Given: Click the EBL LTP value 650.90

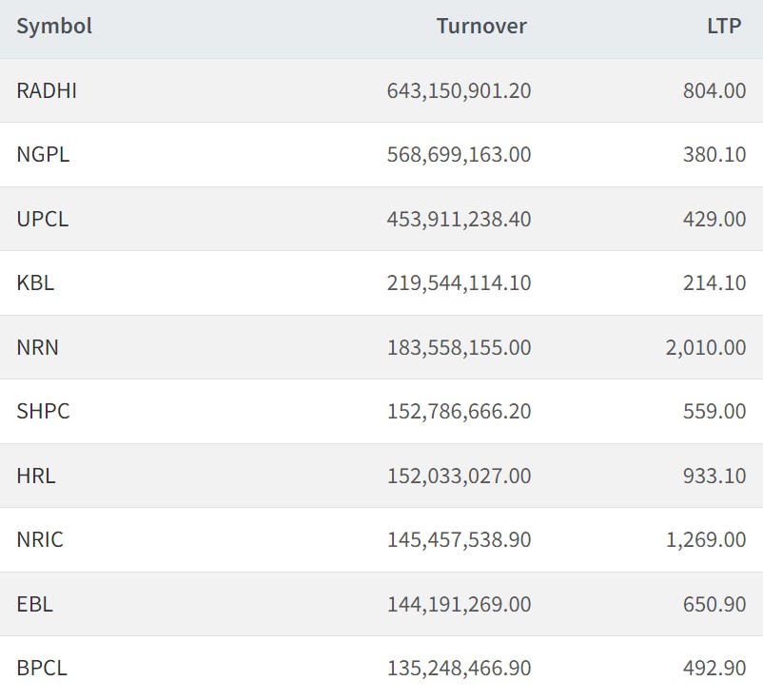Looking at the screenshot, I should [714, 604].
